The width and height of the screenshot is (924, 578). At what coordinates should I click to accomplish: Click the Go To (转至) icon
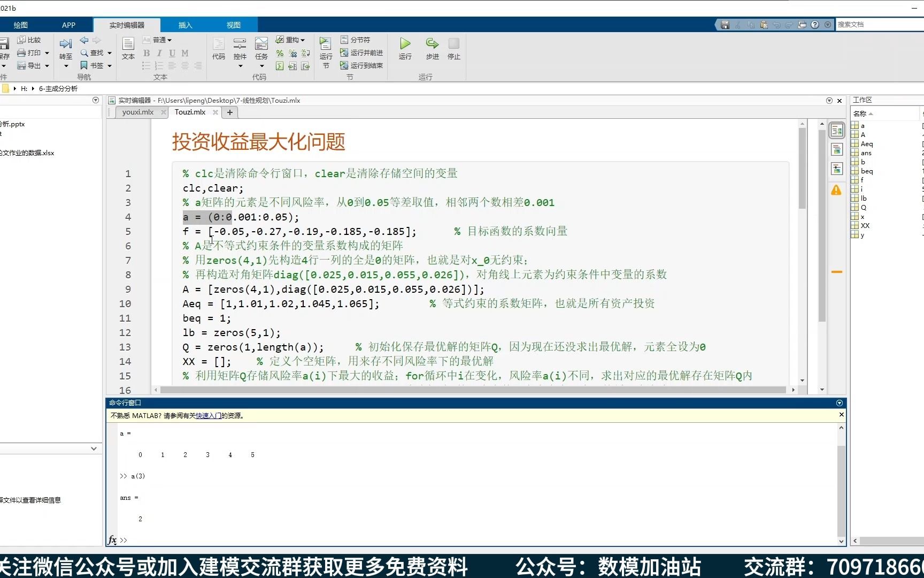tap(66, 44)
